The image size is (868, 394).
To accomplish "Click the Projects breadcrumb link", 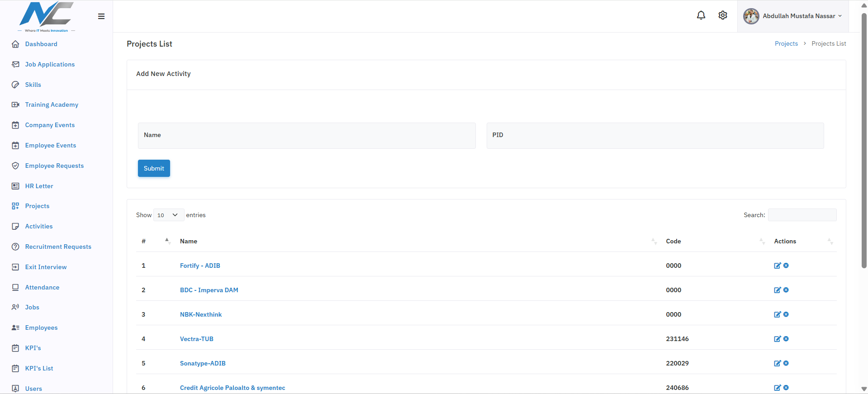I will pos(786,43).
